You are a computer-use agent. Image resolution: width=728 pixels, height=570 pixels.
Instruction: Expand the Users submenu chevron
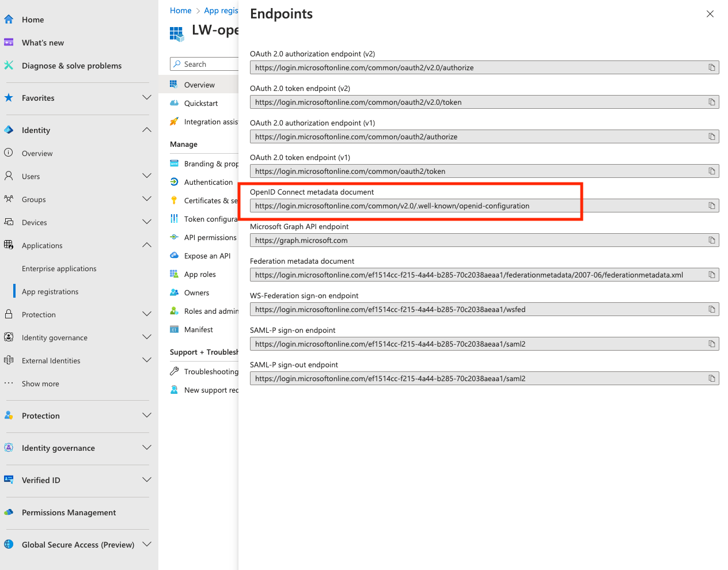147,176
